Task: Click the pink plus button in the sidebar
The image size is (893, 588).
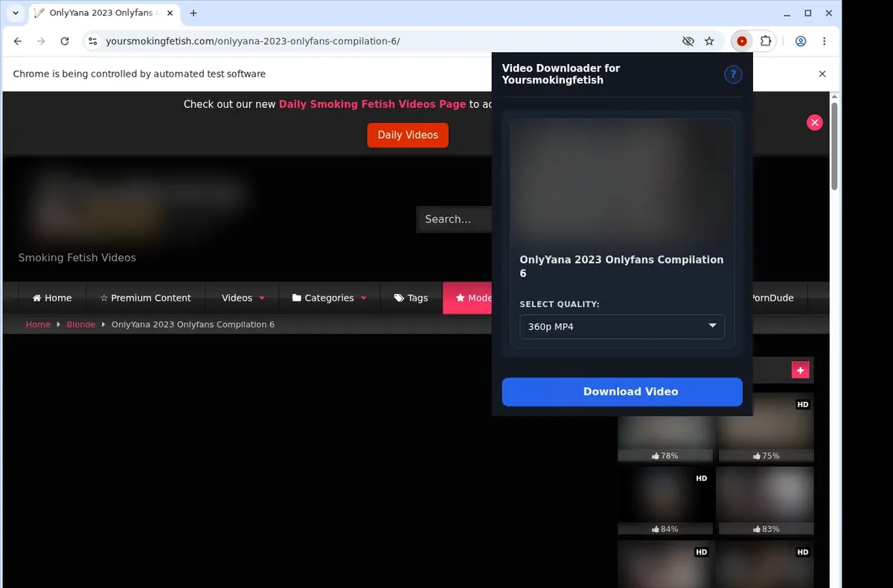Action: click(x=801, y=370)
